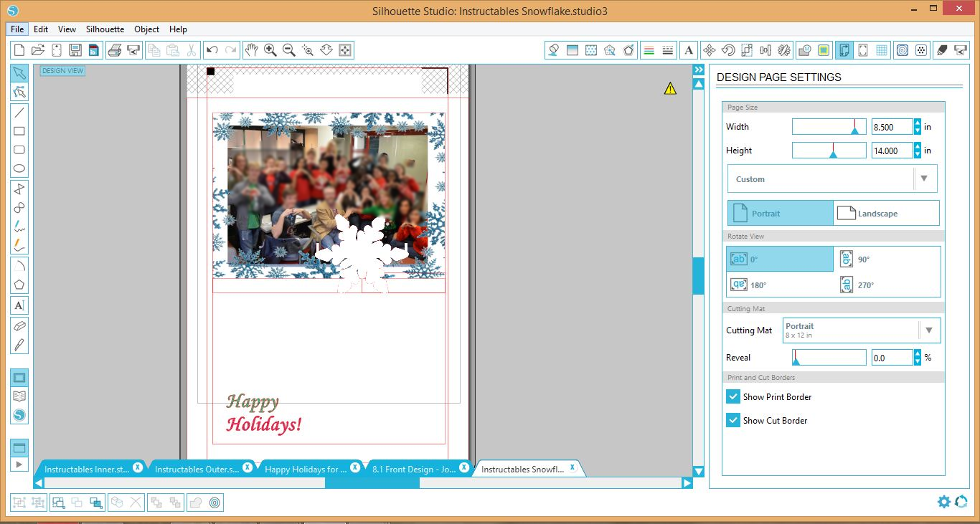980x524 pixels.
Task: Choose Portrait orientation
Action: coord(781,214)
